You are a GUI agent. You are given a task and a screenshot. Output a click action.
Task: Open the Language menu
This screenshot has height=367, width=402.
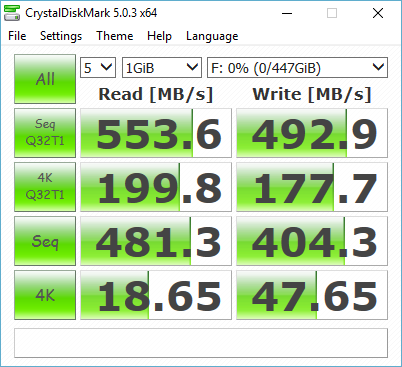[x=212, y=36]
